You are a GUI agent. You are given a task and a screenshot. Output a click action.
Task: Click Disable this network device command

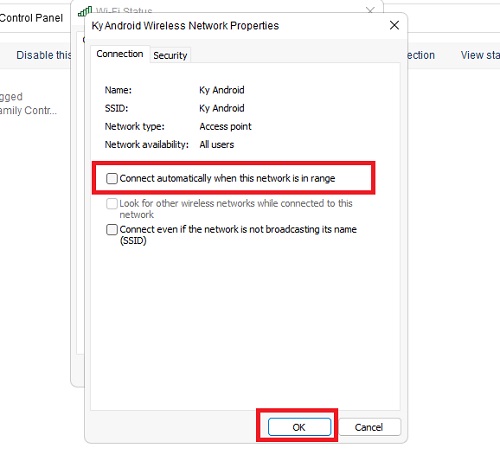click(x=44, y=55)
